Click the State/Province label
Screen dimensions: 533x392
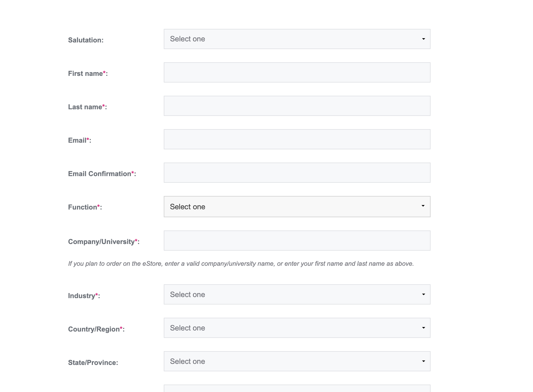tap(93, 363)
